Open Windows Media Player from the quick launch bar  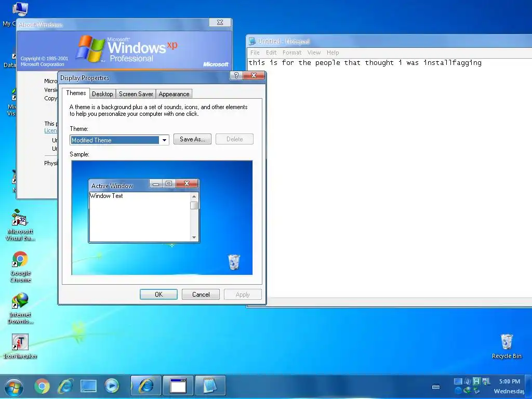point(112,386)
